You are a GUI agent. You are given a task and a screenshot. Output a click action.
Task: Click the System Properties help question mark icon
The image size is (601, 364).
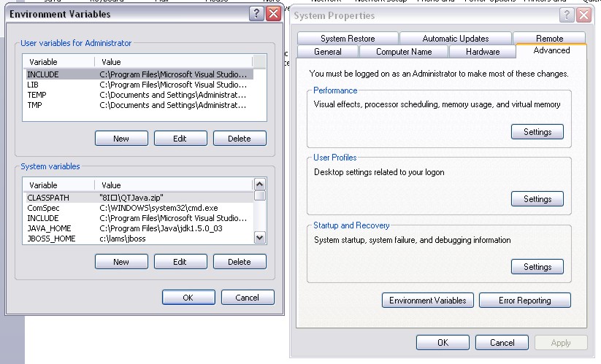[x=567, y=15]
